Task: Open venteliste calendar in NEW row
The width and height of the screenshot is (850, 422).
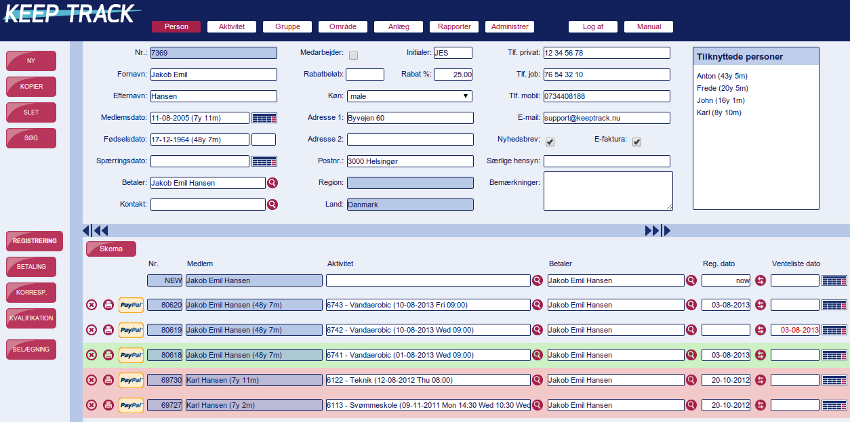Action: tap(834, 280)
